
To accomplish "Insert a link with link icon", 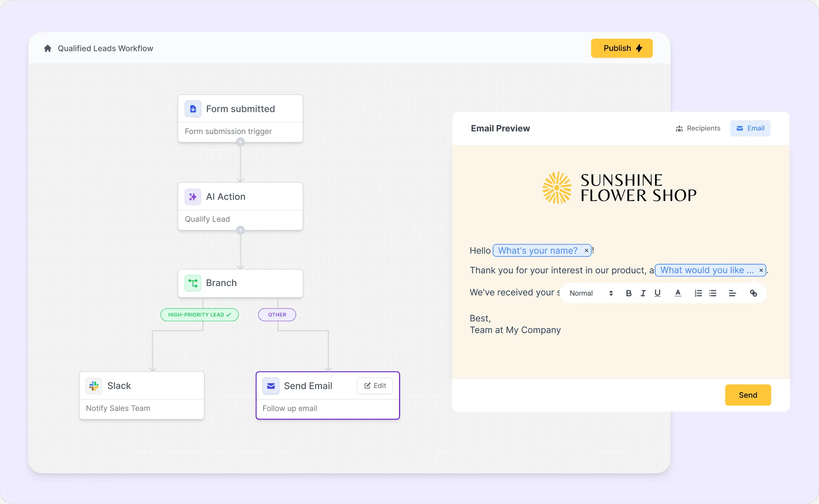I will 753,293.
